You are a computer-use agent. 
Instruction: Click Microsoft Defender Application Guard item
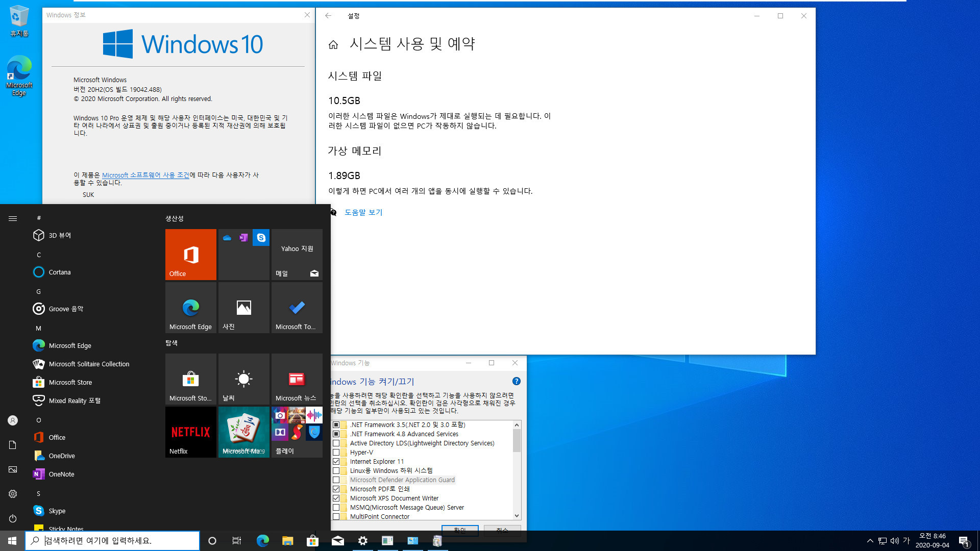point(402,480)
